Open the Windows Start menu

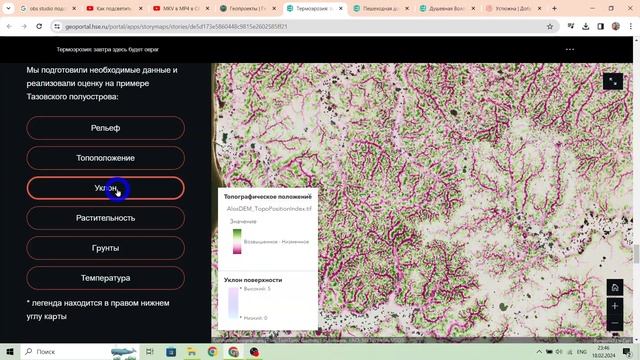point(10,351)
